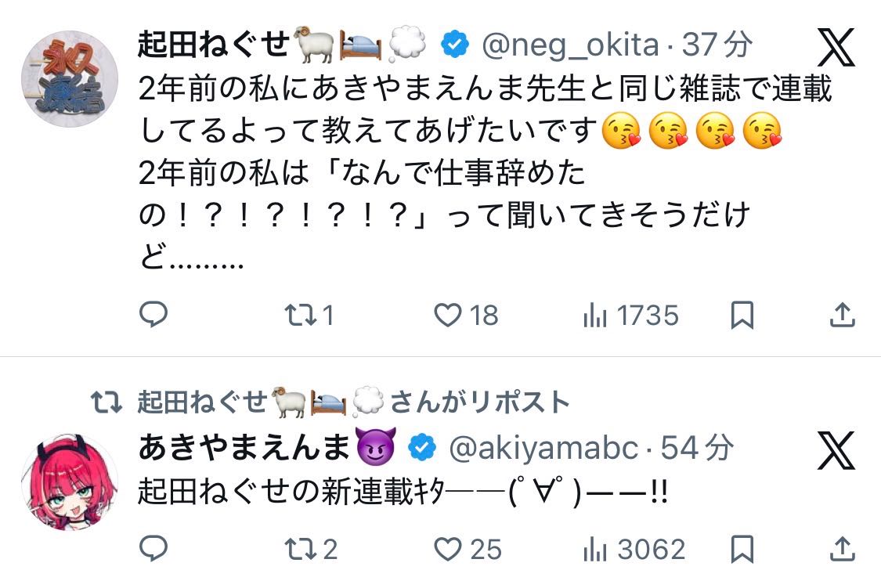881x588 pixels.
Task: View analytics for 起田ねぐせ's tweet
Action: click(600, 316)
